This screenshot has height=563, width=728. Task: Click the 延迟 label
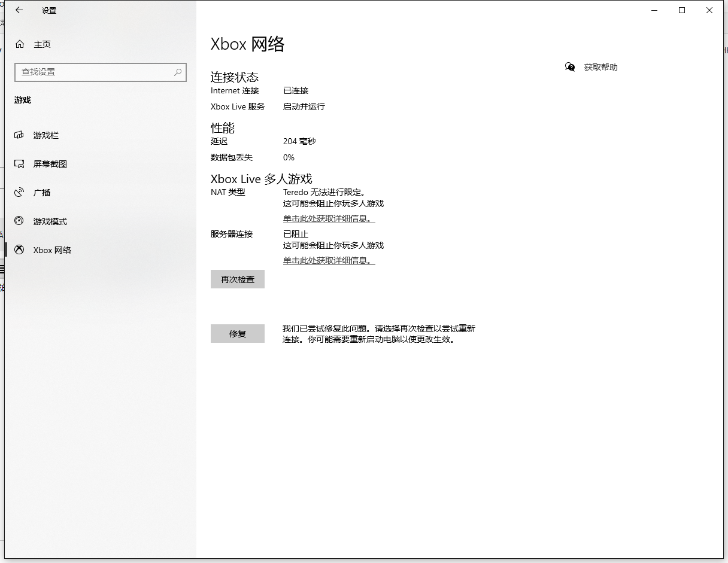(219, 142)
